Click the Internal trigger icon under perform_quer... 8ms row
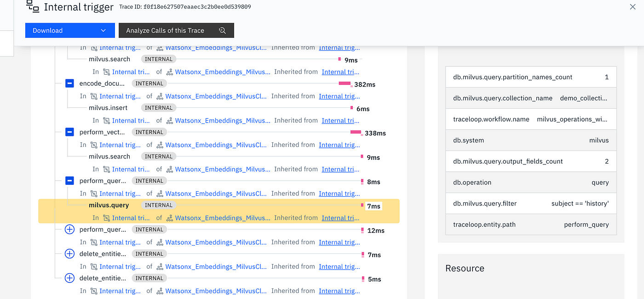Viewport: 644px width, 299px height. click(x=94, y=193)
